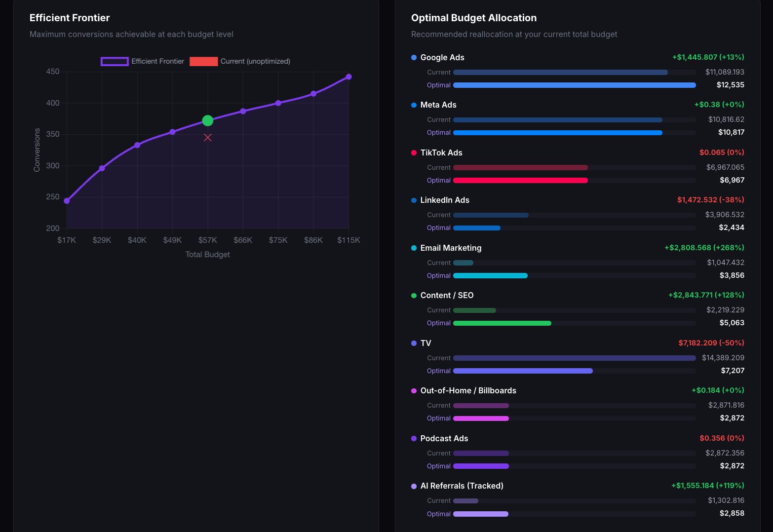Select the frontier point at $115K budget

(348, 76)
